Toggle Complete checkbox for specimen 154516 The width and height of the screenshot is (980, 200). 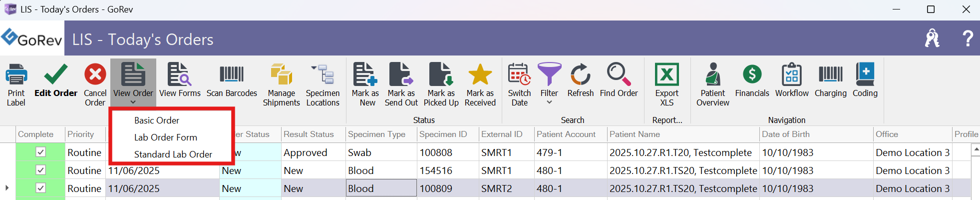[x=41, y=170]
